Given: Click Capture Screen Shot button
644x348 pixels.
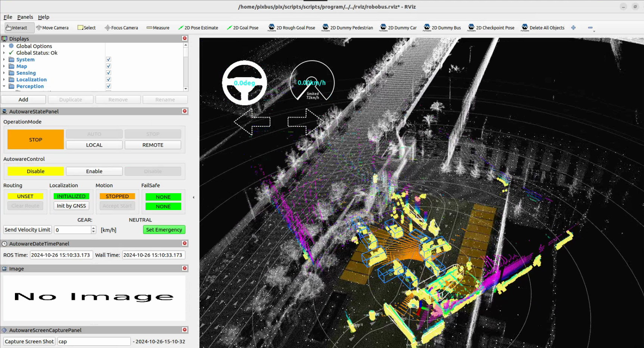Looking at the screenshot, I should pos(29,341).
